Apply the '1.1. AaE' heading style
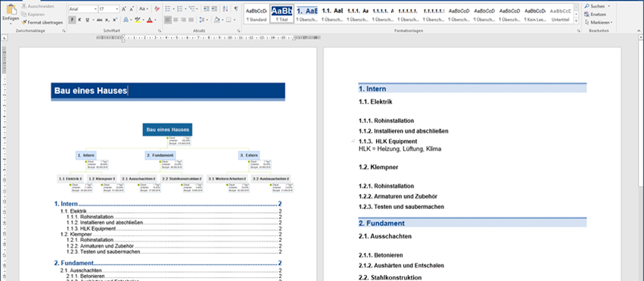Screen dimensions: 644x281 (x=332, y=14)
